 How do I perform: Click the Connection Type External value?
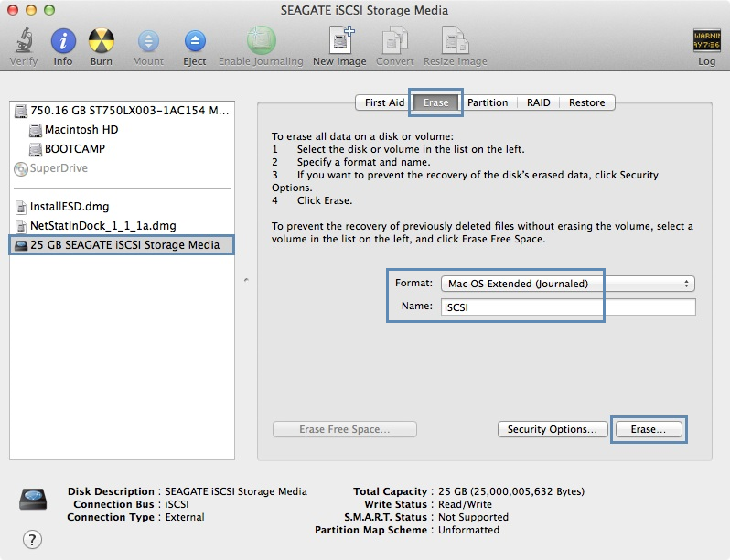pyautogui.click(x=185, y=517)
